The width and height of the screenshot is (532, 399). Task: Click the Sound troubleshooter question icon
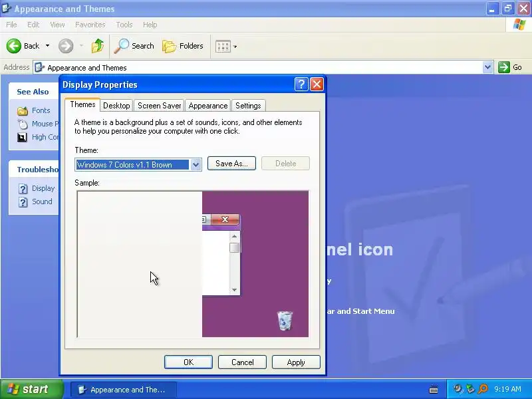click(x=23, y=202)
